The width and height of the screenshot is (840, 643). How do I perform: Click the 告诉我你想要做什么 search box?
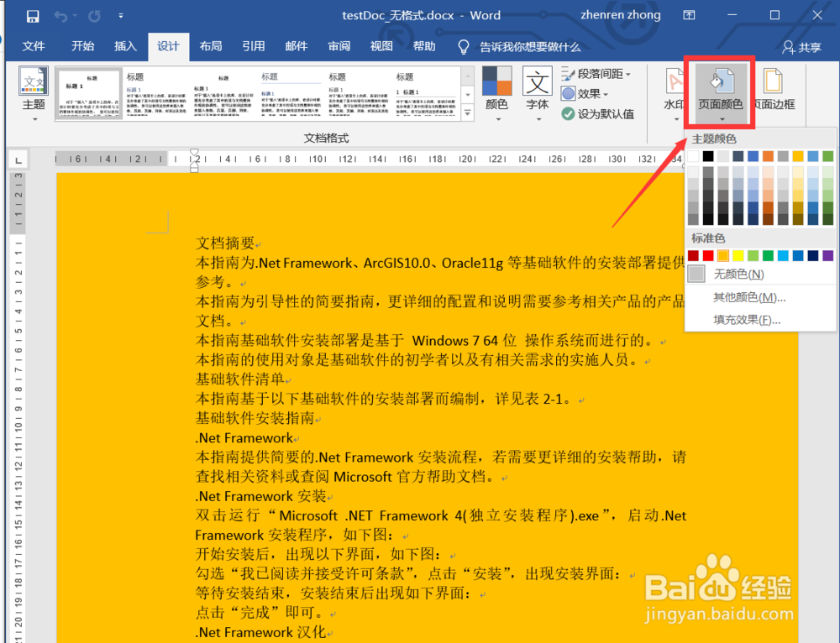530,47
